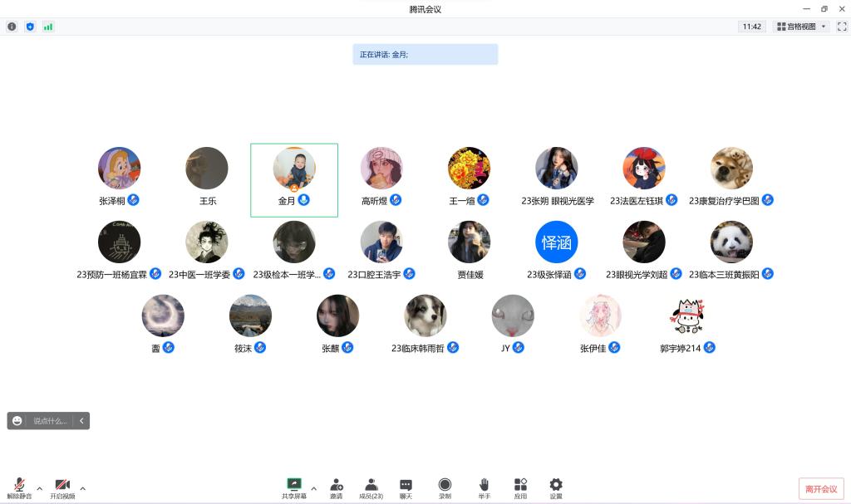
Task: Click the muted mic icon beside 23法医左钰琪
Action: click(671, 200)
